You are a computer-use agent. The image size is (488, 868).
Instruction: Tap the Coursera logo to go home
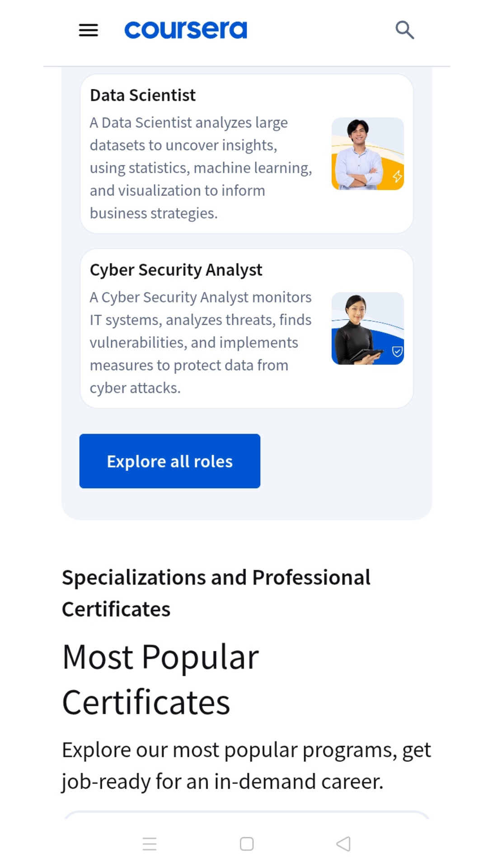coord(186,29)
